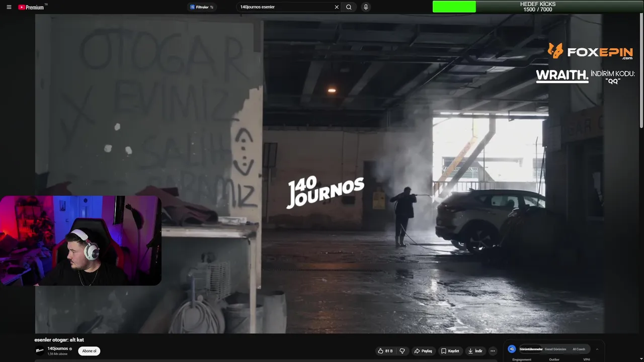Like the video (81 B)
Screen dimensions: 644x362
[385, 351]
